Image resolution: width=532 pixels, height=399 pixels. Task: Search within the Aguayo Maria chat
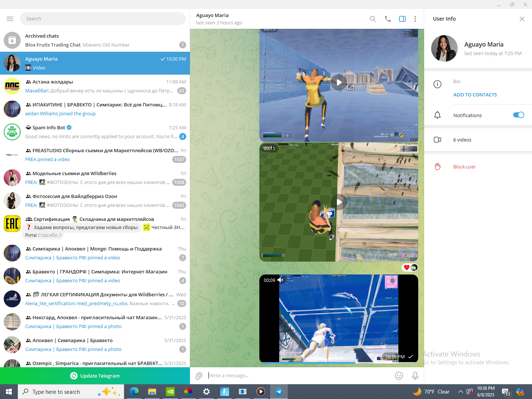tap(373, 19)
